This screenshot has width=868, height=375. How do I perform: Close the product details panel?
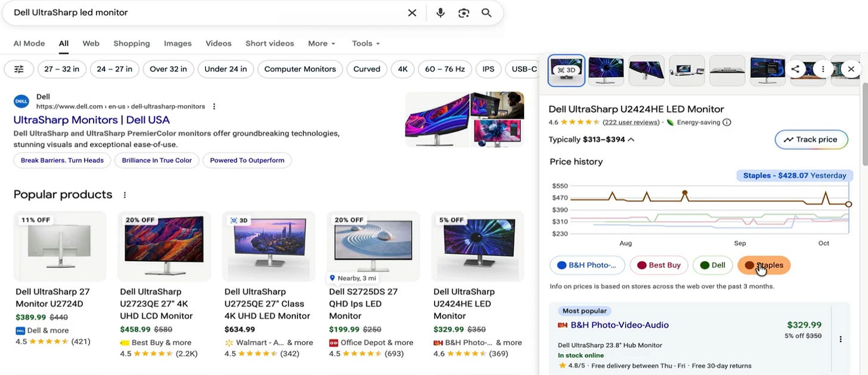click(x=851, y=69)
